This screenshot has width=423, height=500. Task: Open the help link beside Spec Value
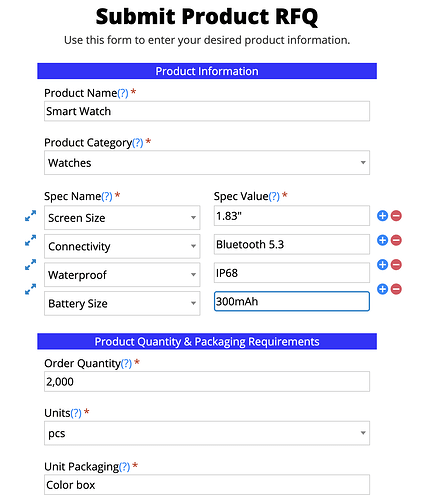274,196
